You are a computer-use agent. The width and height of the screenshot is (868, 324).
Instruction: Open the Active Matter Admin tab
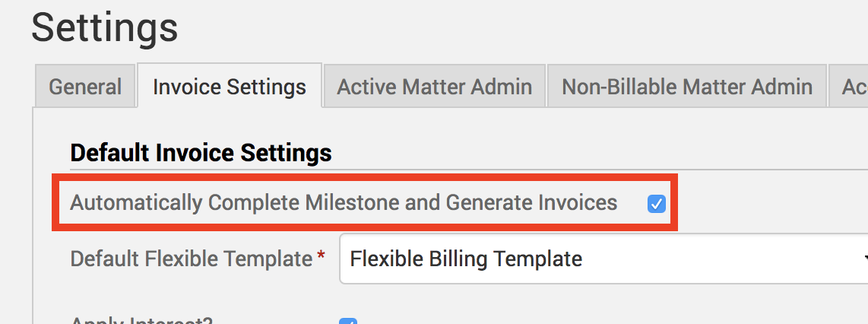click(434, 87)
